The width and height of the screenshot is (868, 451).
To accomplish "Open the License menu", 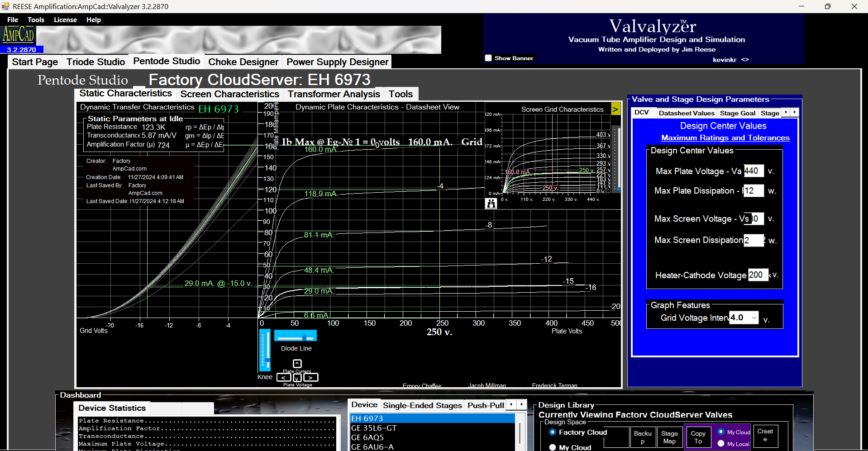I will coord(66,20).
